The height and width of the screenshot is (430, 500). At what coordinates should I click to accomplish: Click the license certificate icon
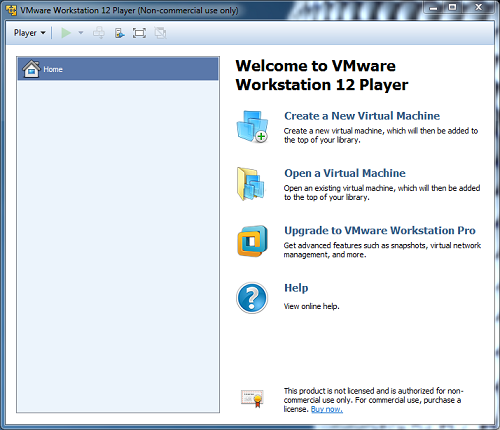(x=252, y=399)
